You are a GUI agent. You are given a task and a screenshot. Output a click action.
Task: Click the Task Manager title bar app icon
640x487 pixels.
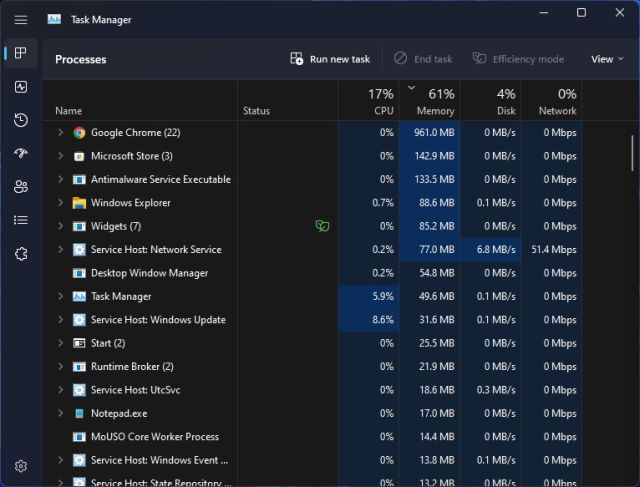pos(54,19)
